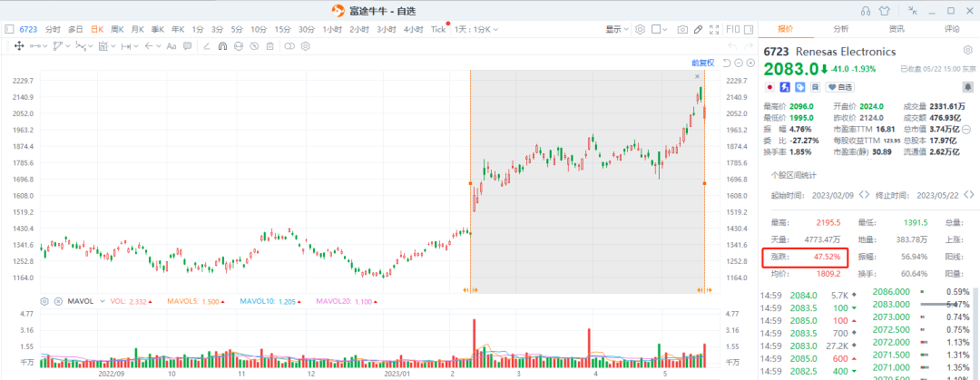Image resolution: width=980 pixels, height=380 pixels.
Task: Click the price alert bell icon
Action: coord(967,87)
